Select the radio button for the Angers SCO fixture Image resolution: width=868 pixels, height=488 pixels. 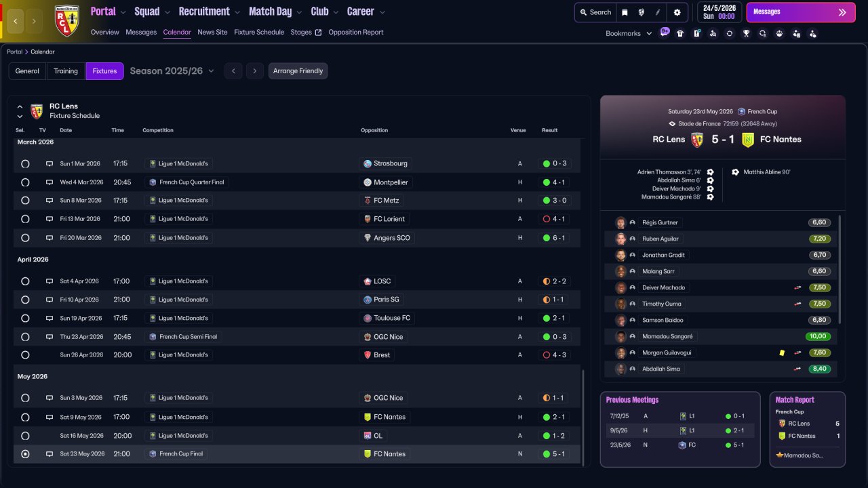coord(25,238)
